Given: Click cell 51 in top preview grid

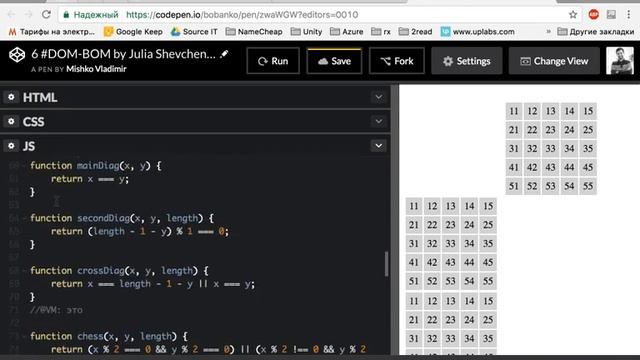Looking at the screenshot, I should [x=514, y=186].
